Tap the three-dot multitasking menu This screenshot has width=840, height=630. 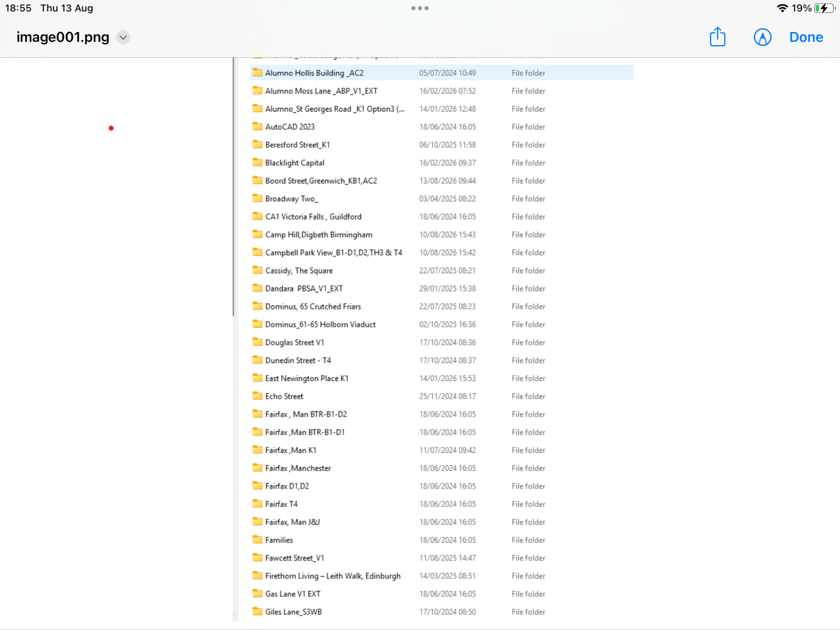(x=420, y=8)
